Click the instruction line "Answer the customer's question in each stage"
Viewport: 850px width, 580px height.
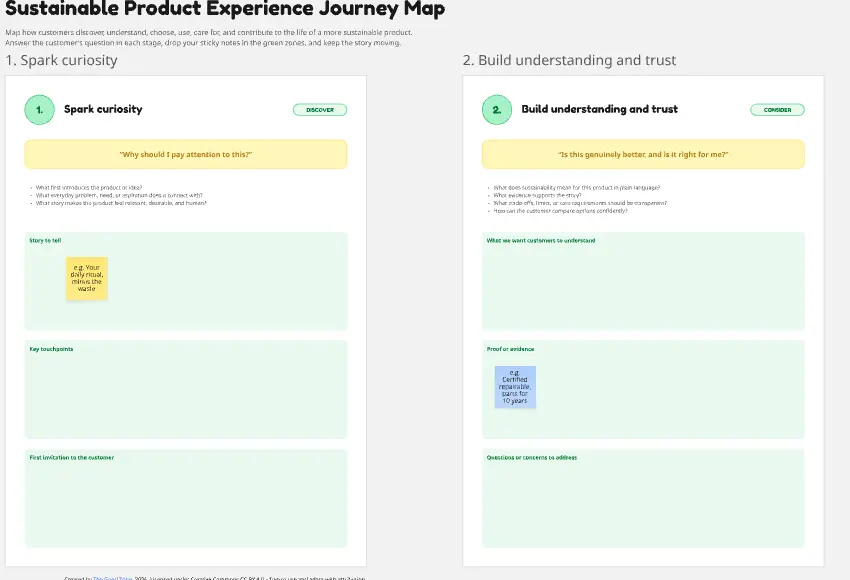point(203,43)
